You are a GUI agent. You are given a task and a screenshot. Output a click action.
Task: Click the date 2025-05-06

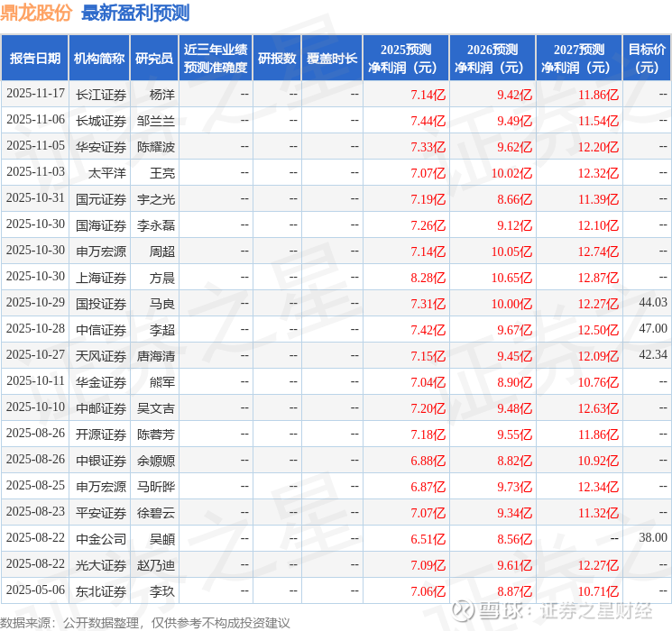point(35,590)
